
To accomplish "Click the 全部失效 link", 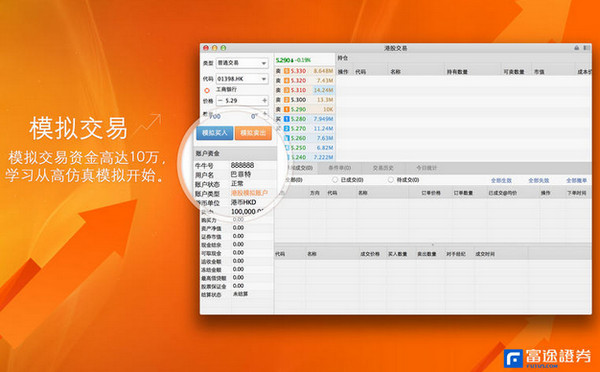I will 539,180.
